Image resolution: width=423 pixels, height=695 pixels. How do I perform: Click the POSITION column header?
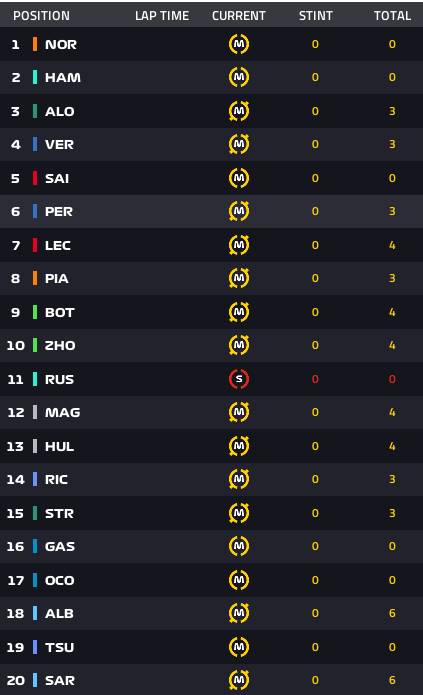[41, 16]
